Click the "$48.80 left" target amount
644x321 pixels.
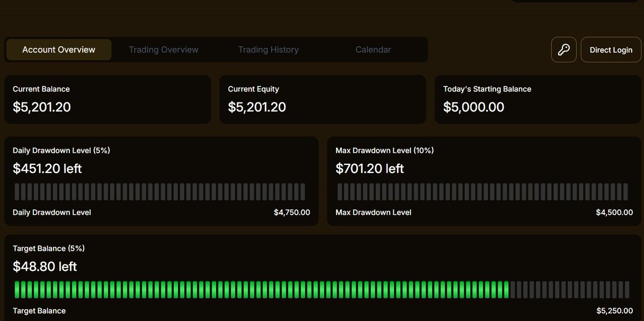[x=45, y=266]
